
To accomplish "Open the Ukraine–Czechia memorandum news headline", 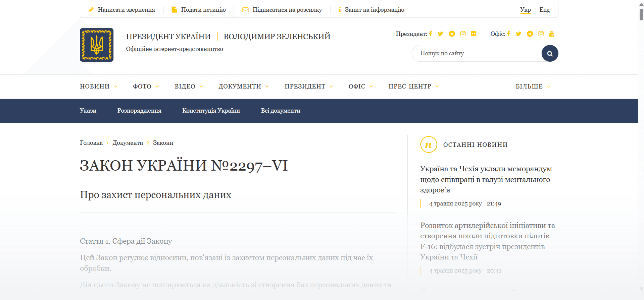I will coord(486,179).
